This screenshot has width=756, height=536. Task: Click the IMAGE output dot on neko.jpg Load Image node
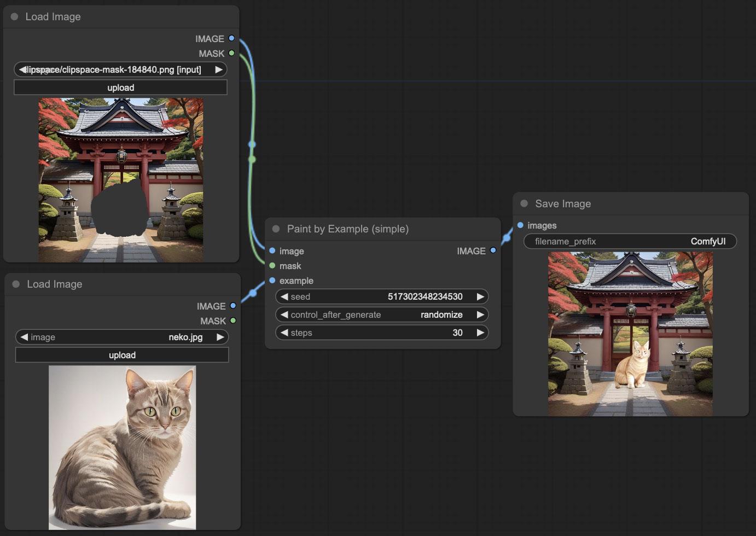[x=234, y=306]
